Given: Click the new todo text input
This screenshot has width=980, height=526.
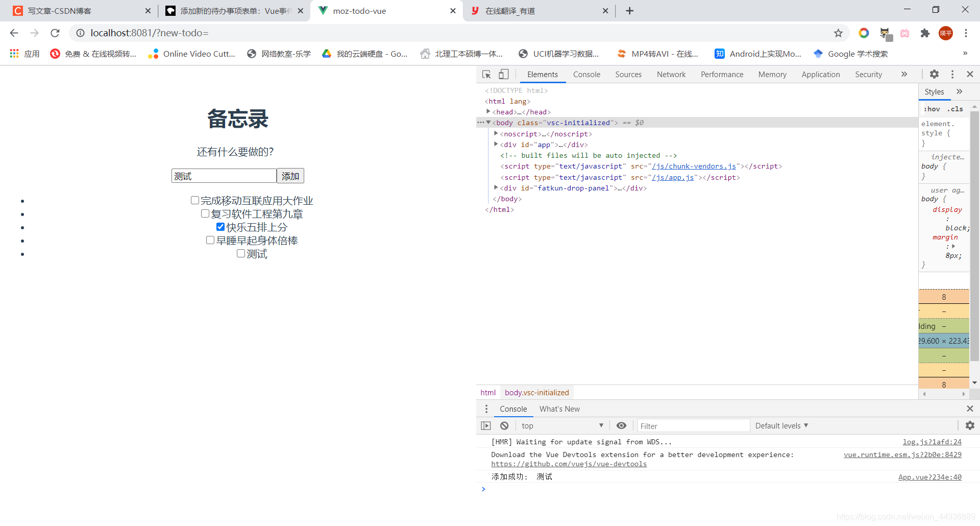Looking at the screenshot, I should click(x=224, y=176).
